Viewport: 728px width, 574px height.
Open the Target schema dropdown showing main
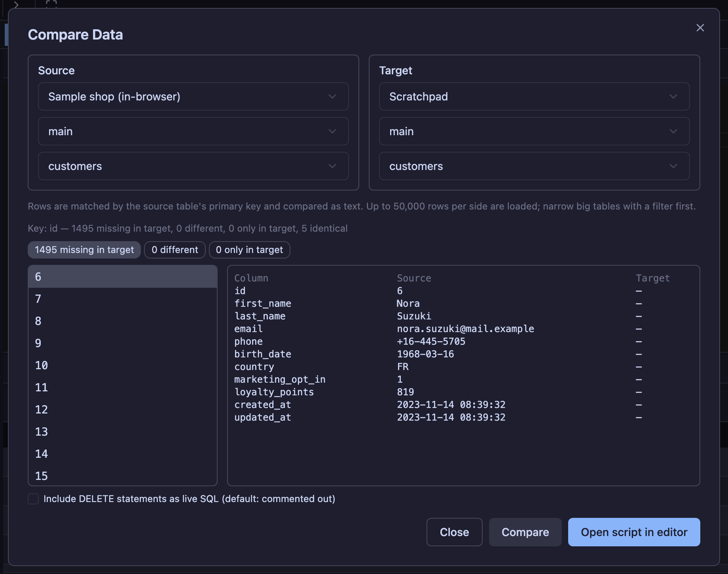[534, 131]
